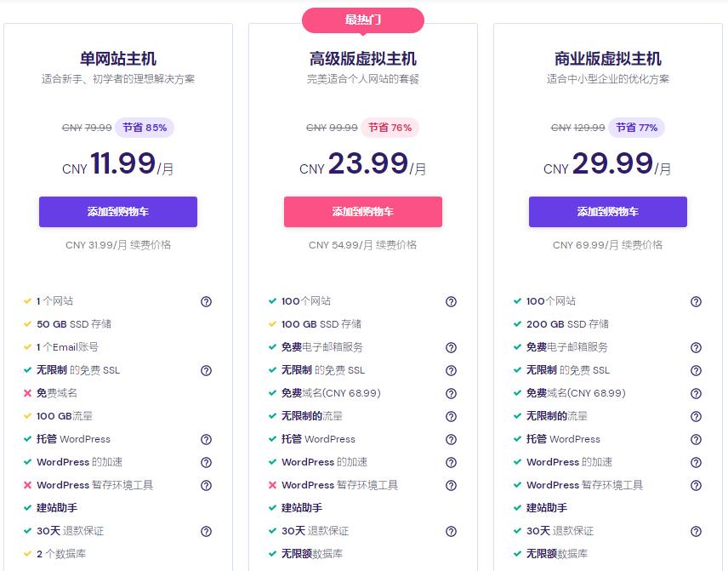
Task: Open tooltip for "100个网站" in 高级版虚拟主机
Action: [x=450, y=301]
